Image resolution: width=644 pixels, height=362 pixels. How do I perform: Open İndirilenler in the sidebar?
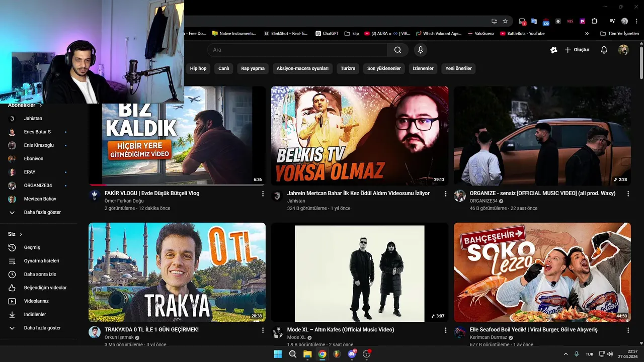pyautogui.click(x=39, y=314)
